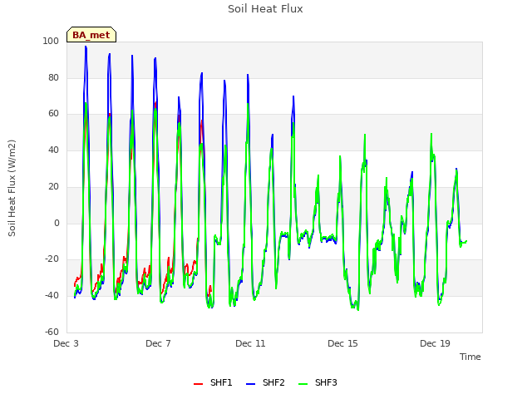The height and width of the screenshot is (399, 532).
Task: Click the green SHF3 legend color marker
Action: pyautogui.click(x=303, y=384)
